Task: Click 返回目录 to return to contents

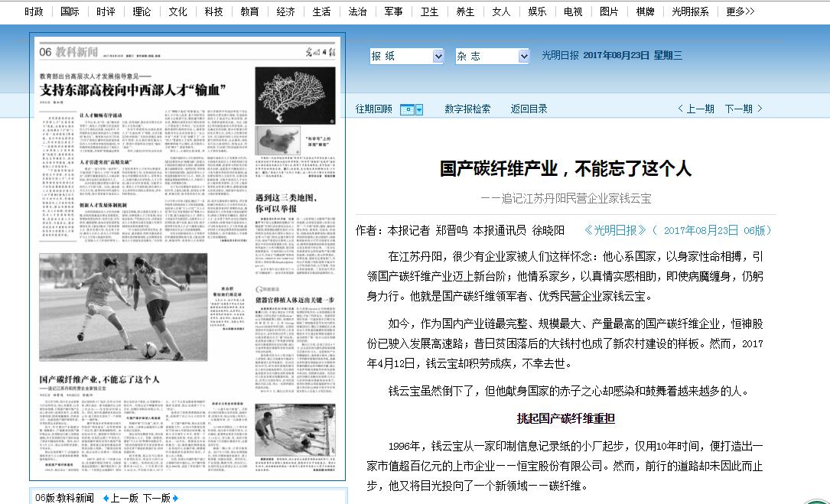Action: 529,109
